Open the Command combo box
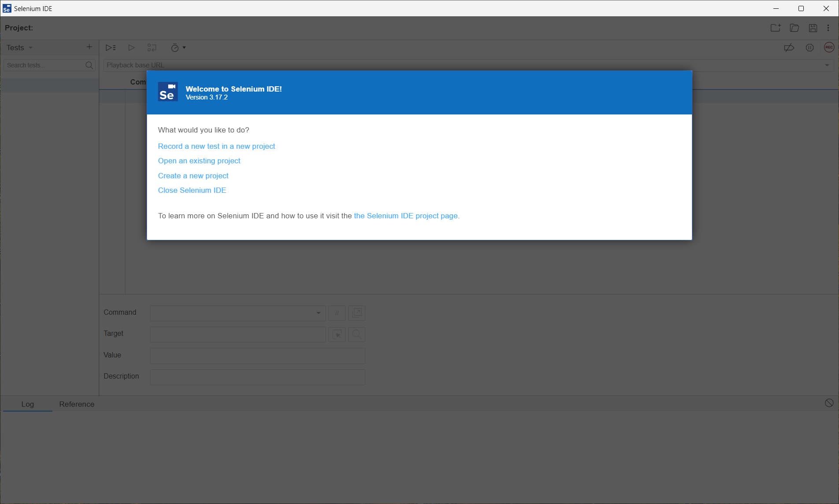Image resolution: width=839 pixels, height=504 pixels. [237, 313]
